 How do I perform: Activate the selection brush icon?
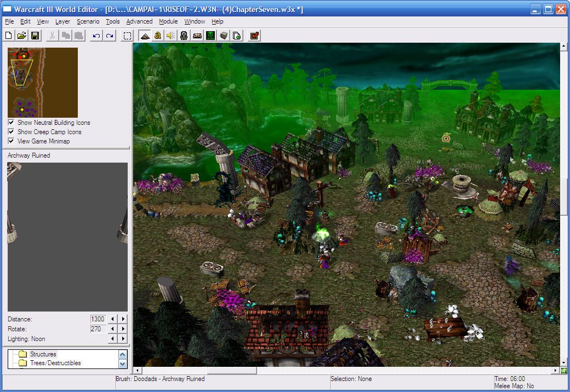tap(127, 36)
